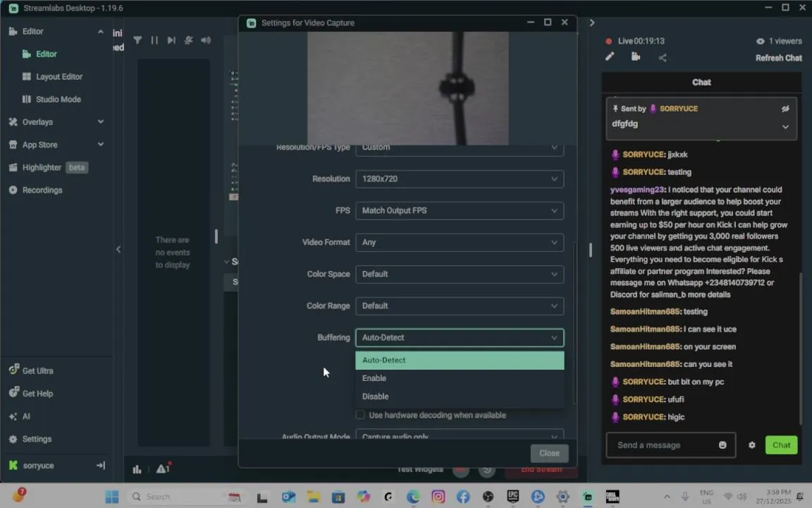Open Microsoft Edge from the taskbar
This screenshot has width=812, height=508.
tap(413, 497)
